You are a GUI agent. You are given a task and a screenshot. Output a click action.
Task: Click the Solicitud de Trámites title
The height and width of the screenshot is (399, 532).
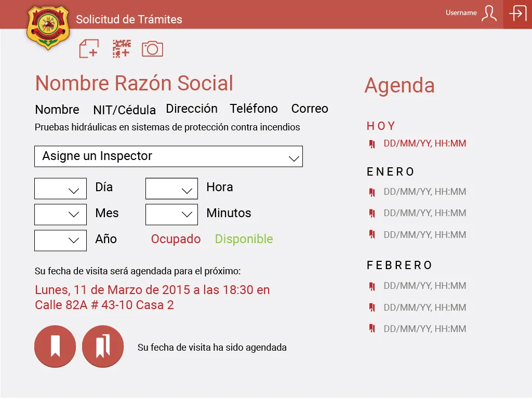point(129,19)
